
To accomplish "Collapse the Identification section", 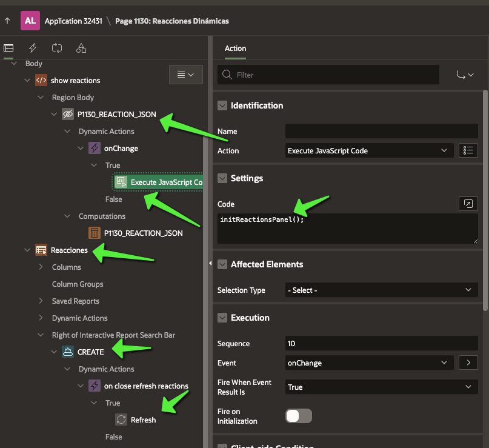I will [222, 105].
